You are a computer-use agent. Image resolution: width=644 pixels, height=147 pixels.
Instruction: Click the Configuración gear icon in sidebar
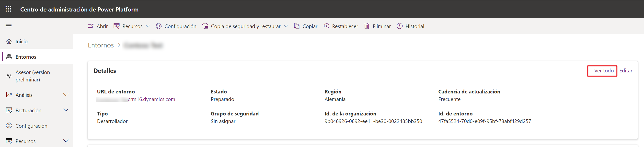pyautogui.click(x=9, y=126)
